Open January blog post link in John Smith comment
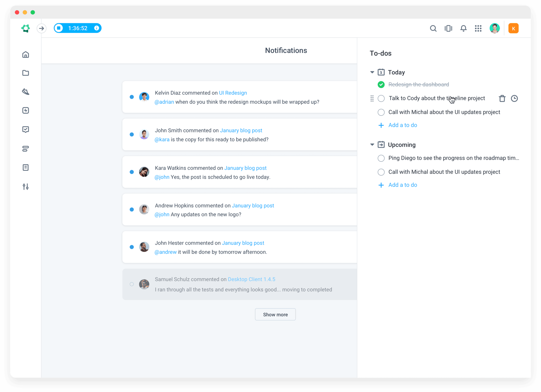Viewport: 541px width, 392px height. tap(241, 130)
